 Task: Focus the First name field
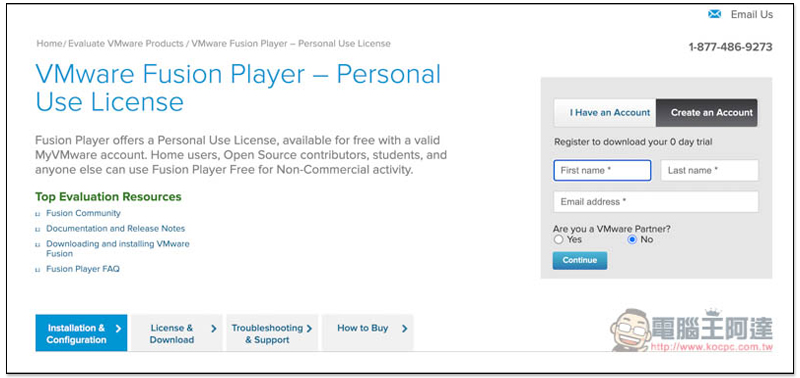click(602, 170)
